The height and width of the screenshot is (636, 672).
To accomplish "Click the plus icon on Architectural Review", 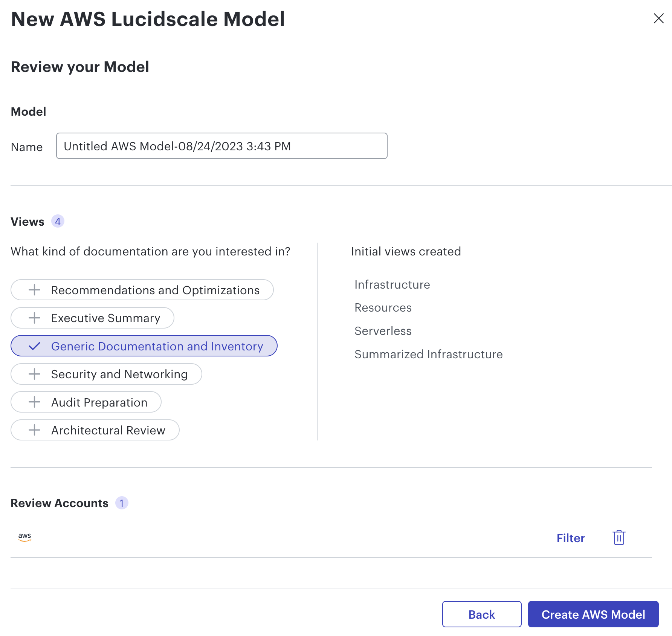I will [x=34, y=430].
